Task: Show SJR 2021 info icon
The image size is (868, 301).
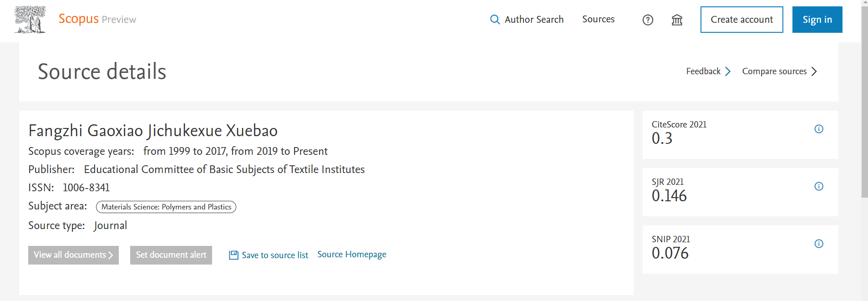Action: [818, 186]
